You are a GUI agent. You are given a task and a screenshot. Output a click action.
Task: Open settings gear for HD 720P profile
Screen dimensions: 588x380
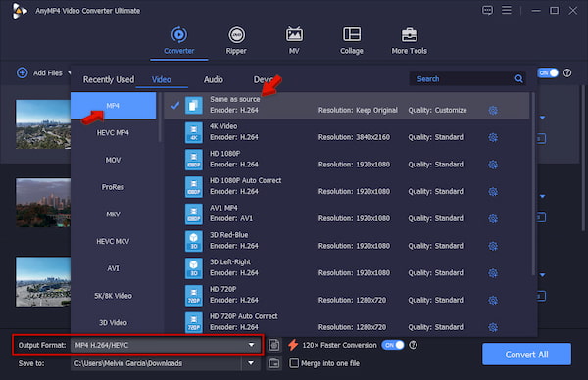point(493,300)
